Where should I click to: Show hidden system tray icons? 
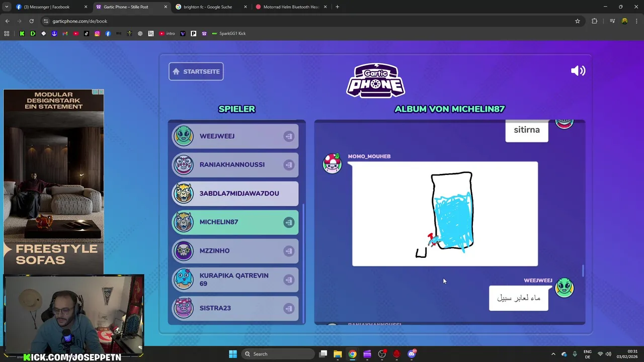click(553, 354)
